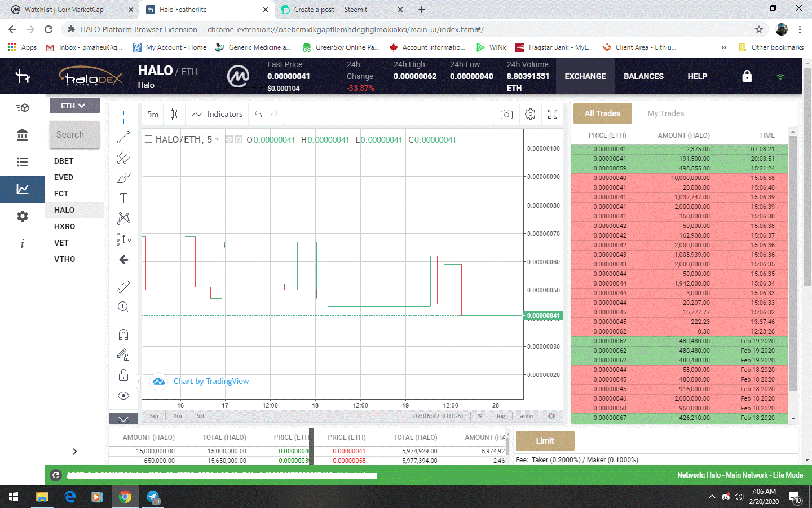Select the chart icon in left sidebar
This screenshot has width=812, height=508.
(23, 189)
